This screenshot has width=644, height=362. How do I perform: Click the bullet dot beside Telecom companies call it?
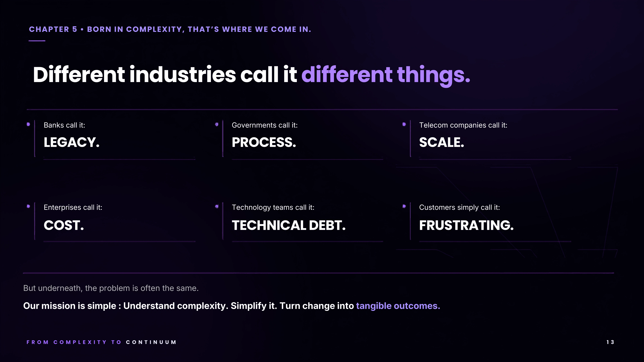pyautogui.click(x=404, y=124)
